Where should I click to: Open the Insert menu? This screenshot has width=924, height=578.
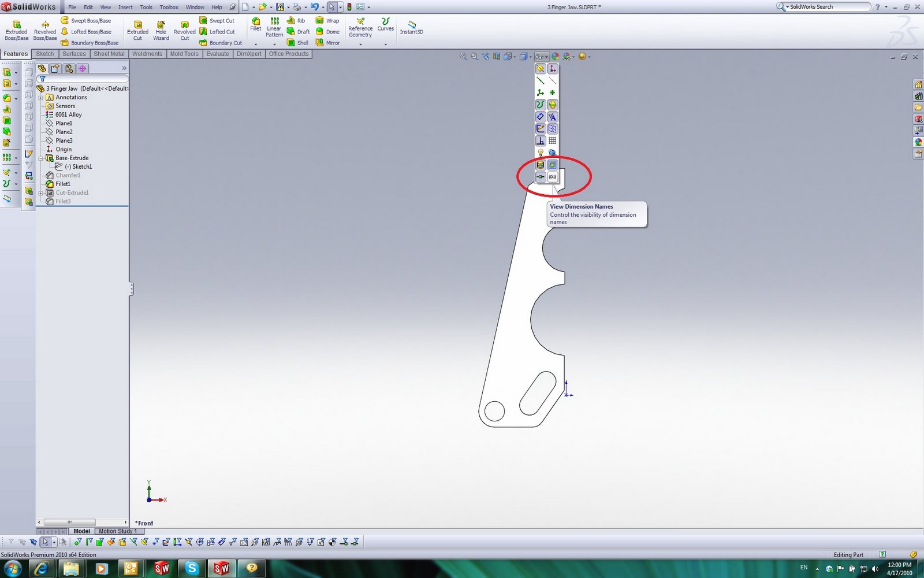pyautogui.click(x=125, y=7)
